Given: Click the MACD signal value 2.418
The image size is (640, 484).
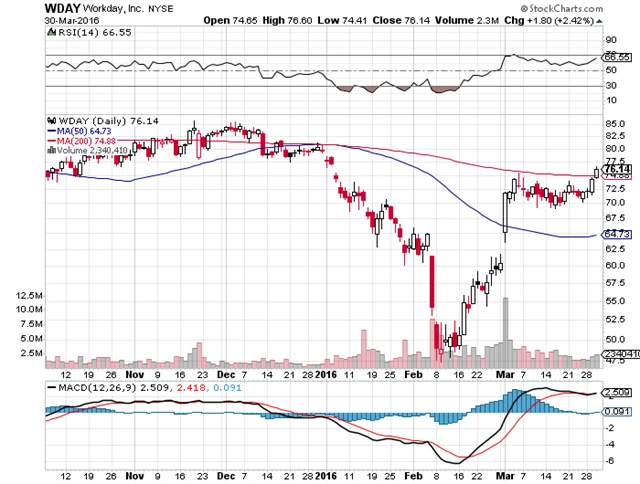Looking at the screenshot, I should pyautogui.click(x=191, y=388).
